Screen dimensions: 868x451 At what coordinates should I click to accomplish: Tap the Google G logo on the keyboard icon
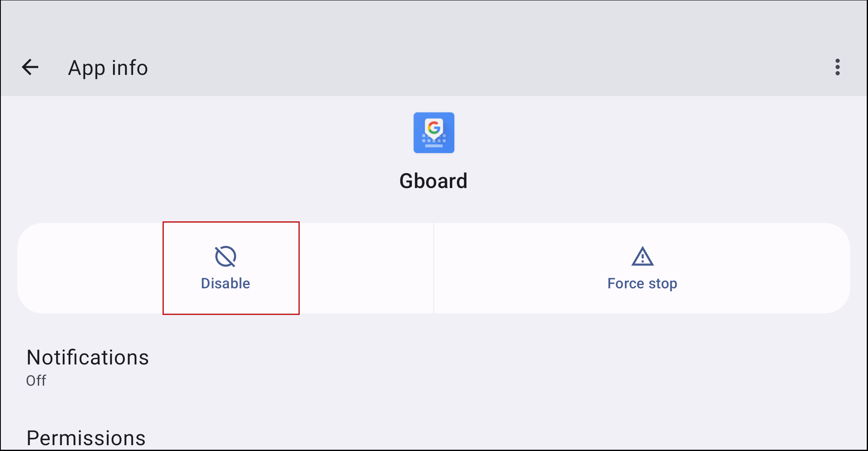coord(434,127)
